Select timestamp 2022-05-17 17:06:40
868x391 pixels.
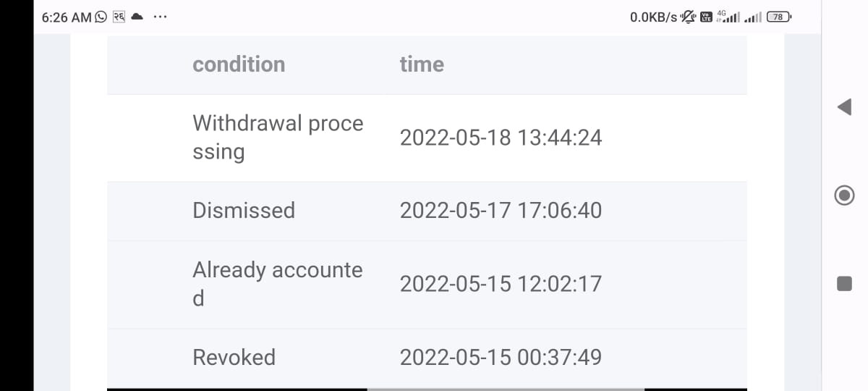click(501, 211)
